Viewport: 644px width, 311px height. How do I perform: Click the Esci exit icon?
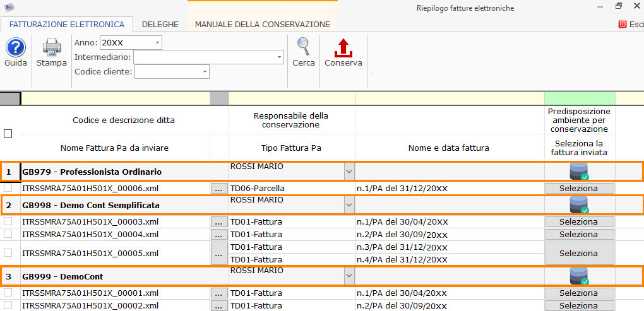coord(623,24)
